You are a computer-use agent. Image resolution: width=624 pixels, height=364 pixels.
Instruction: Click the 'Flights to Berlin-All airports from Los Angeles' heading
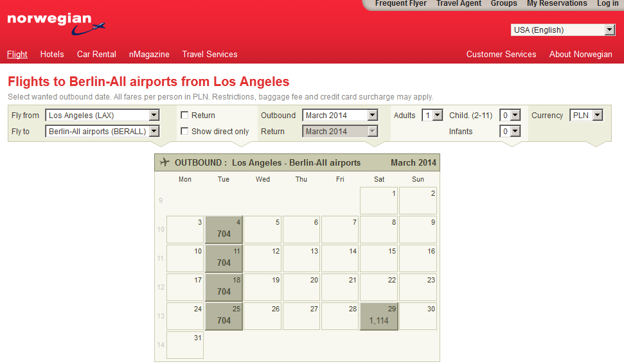pyautogui.click(x=148, y=82)
